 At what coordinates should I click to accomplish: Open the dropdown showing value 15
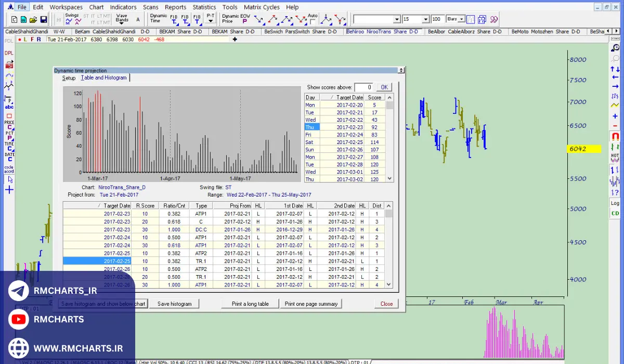coord(425,19)
